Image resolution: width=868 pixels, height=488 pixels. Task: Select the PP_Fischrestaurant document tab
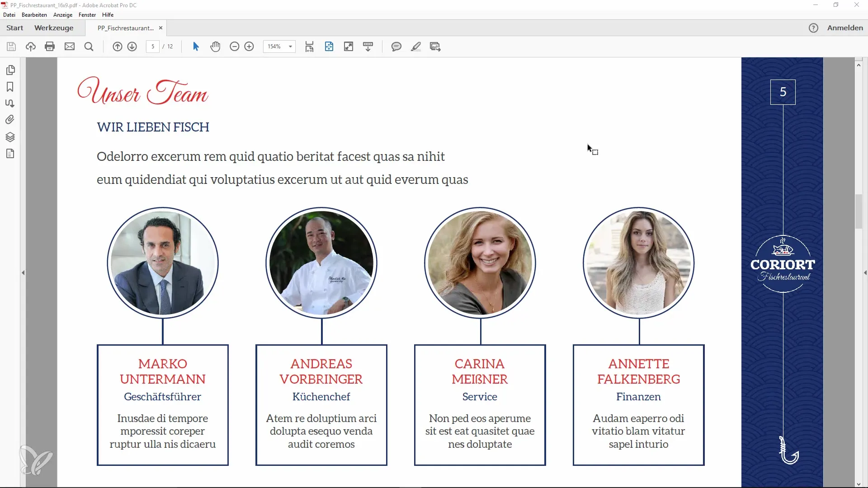(x=126, y=28)
